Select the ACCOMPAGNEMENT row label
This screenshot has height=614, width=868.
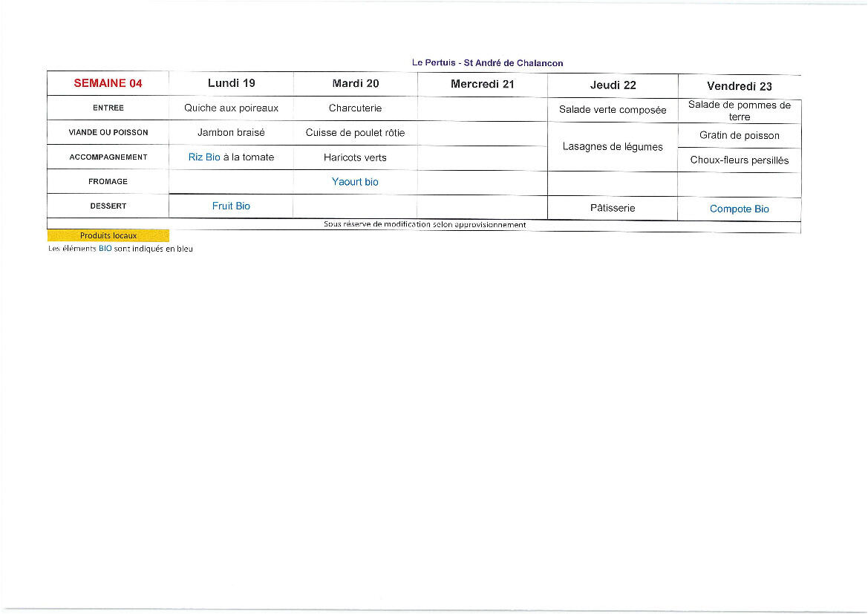tap(108, 157)
